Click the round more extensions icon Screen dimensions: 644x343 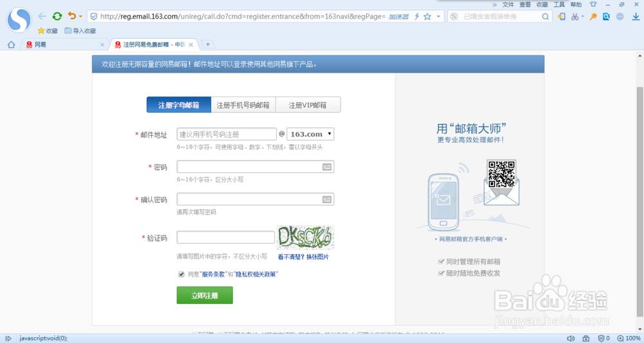620,17
